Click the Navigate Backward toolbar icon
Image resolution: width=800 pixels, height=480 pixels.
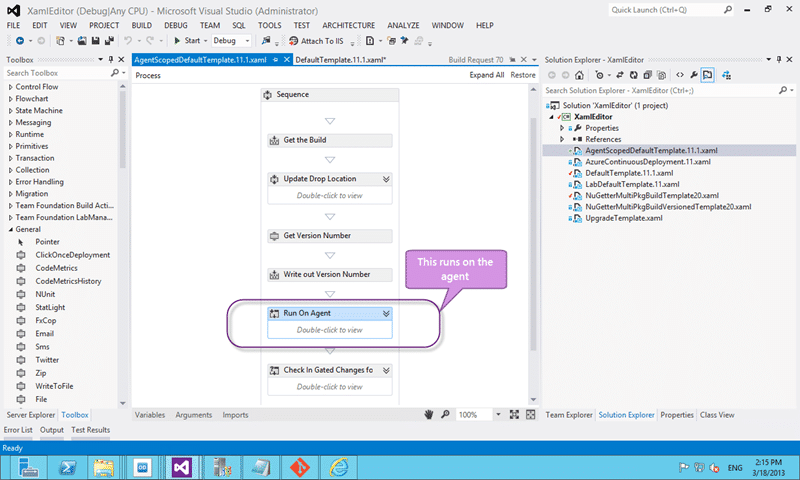[20, 41]
